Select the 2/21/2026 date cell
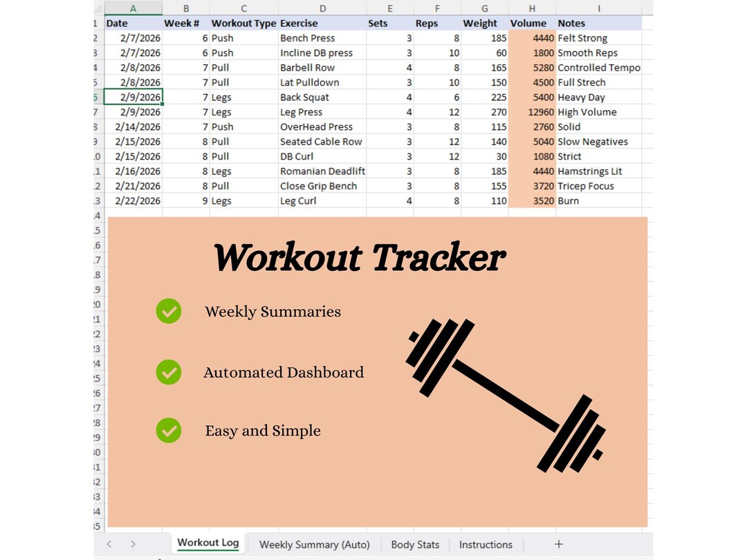 pyautogui.click(x=133, y=186)
